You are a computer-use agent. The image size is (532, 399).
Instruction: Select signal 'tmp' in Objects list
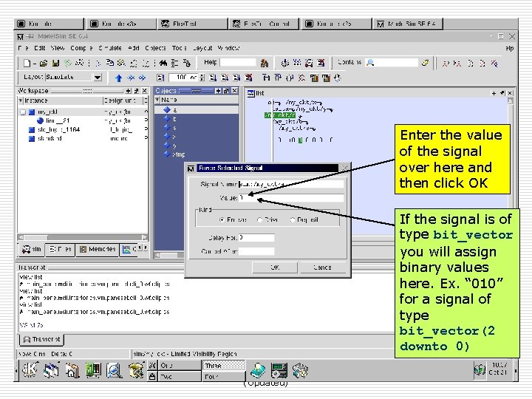coord(178,154)
